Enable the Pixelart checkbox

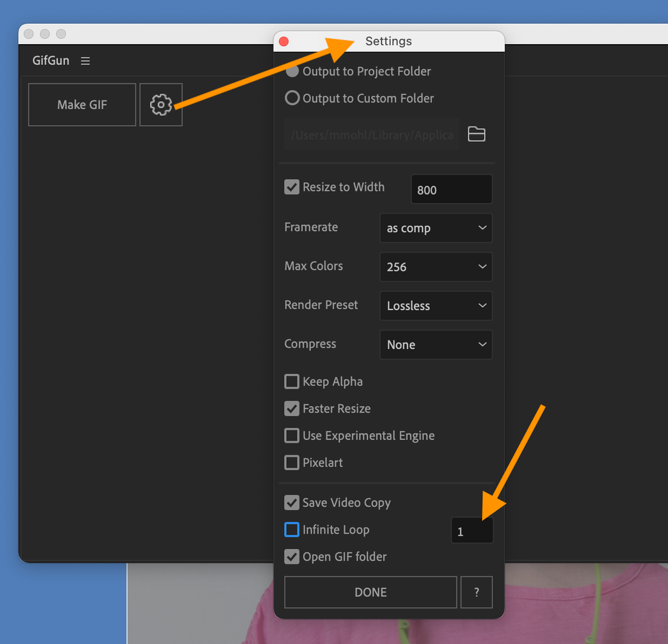[x=292, y=462]
